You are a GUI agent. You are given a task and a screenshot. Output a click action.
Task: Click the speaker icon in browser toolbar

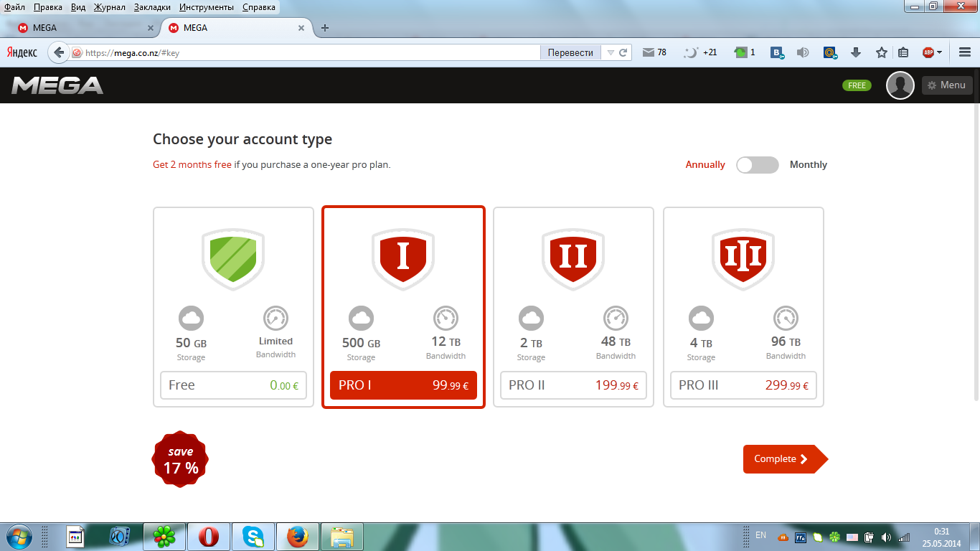click(803, 52)
